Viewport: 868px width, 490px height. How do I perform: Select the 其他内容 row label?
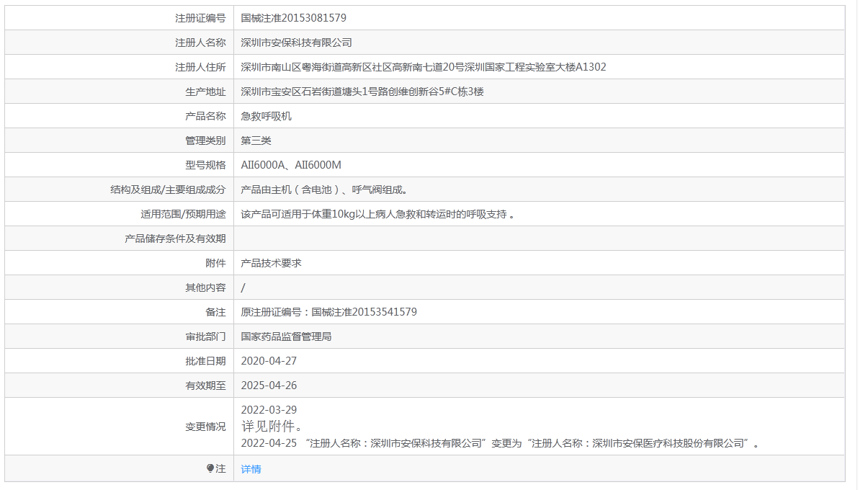coord(205,288)
